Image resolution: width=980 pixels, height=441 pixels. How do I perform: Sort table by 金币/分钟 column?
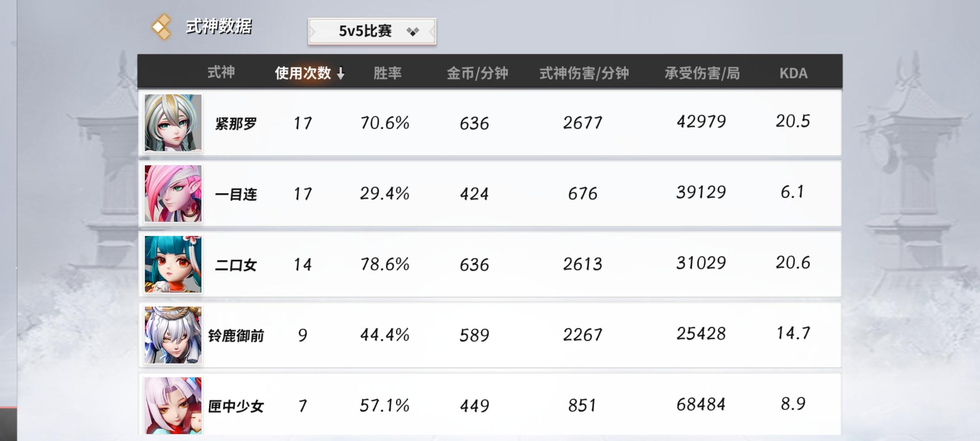tap(477, 73)
